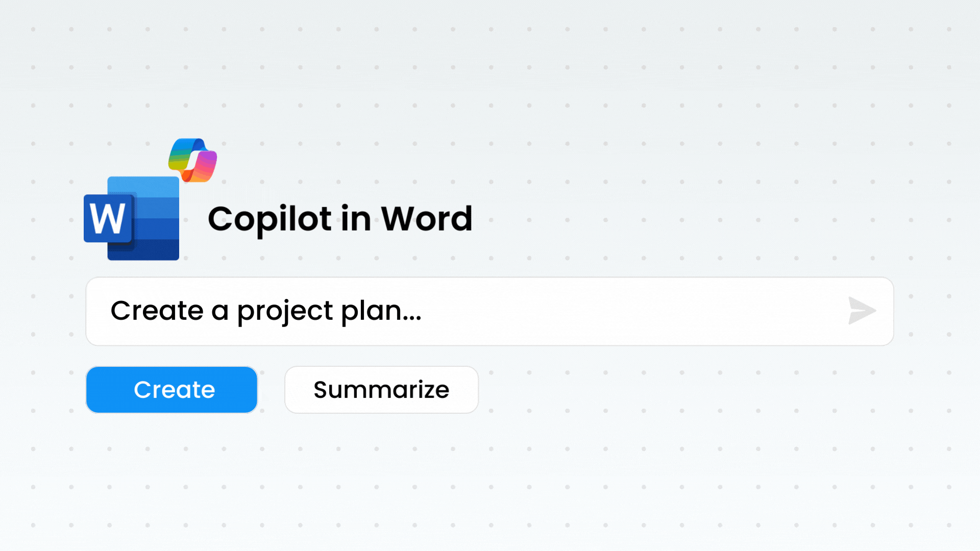Click the Summarize button

point(381,390)
